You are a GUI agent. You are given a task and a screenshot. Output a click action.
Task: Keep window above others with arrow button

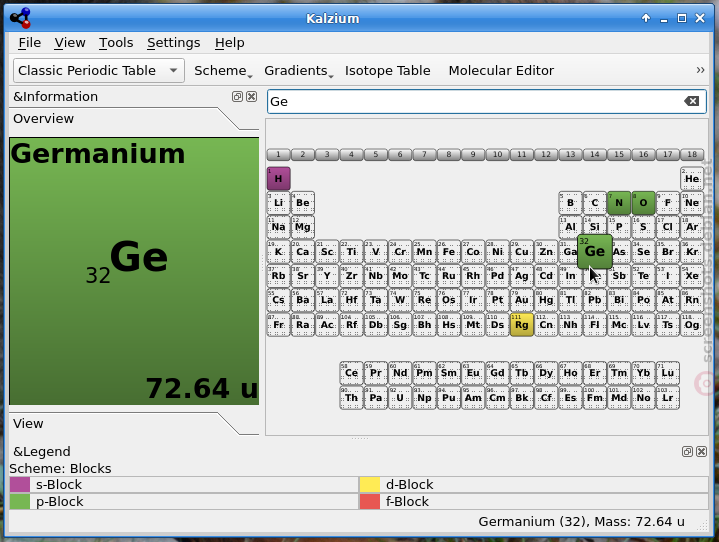pyautogui.click(x=646, y=18)
